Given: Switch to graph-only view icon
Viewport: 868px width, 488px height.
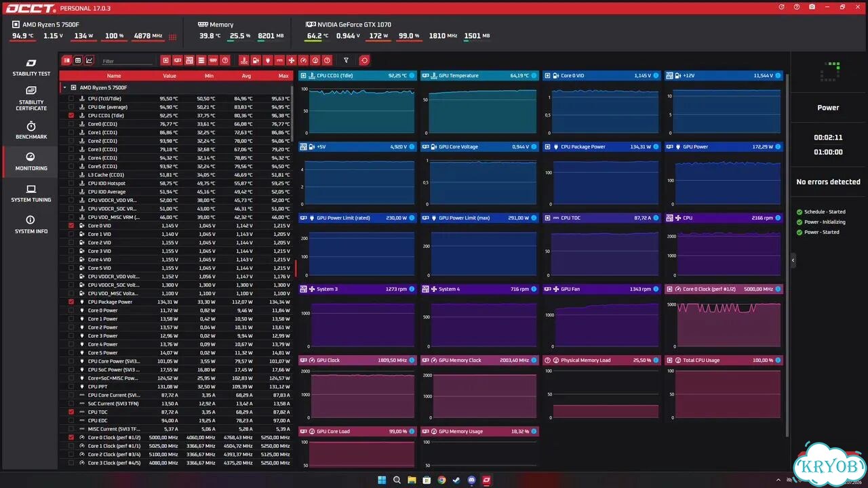Looking at the screenshot, I should pyautogui.click(x=90, y=60).
